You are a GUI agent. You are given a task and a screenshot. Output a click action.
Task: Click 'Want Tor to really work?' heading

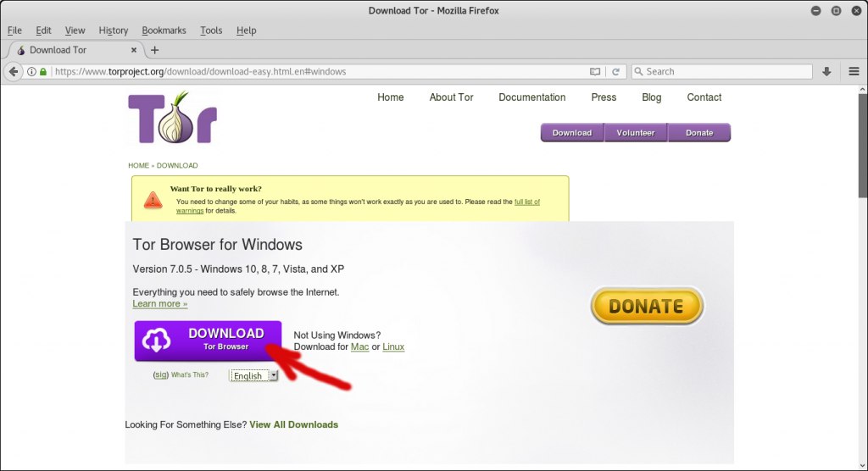216,189
